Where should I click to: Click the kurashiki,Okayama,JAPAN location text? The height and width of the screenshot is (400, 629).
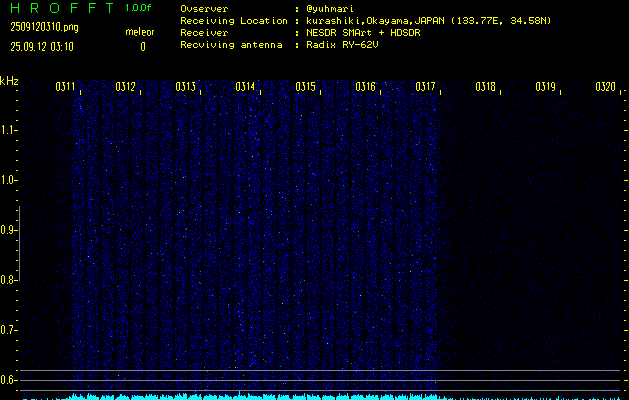pyautogui.click(x=429, y=21)
